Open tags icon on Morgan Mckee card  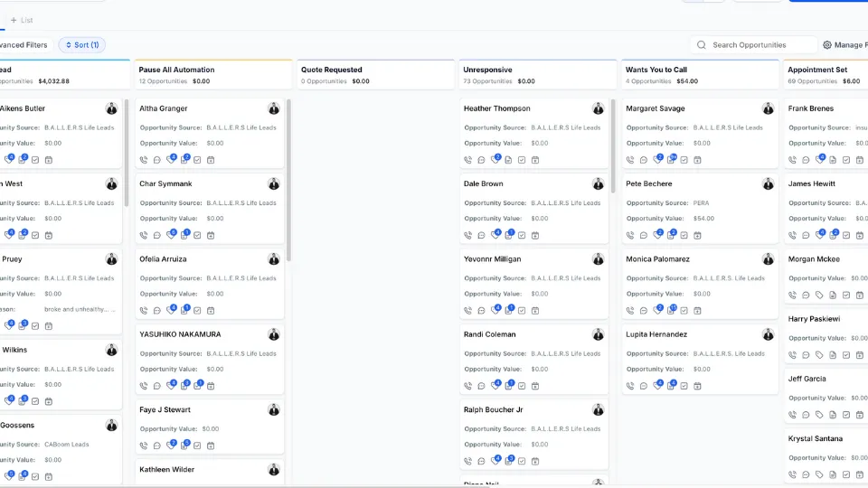[819, 295]
